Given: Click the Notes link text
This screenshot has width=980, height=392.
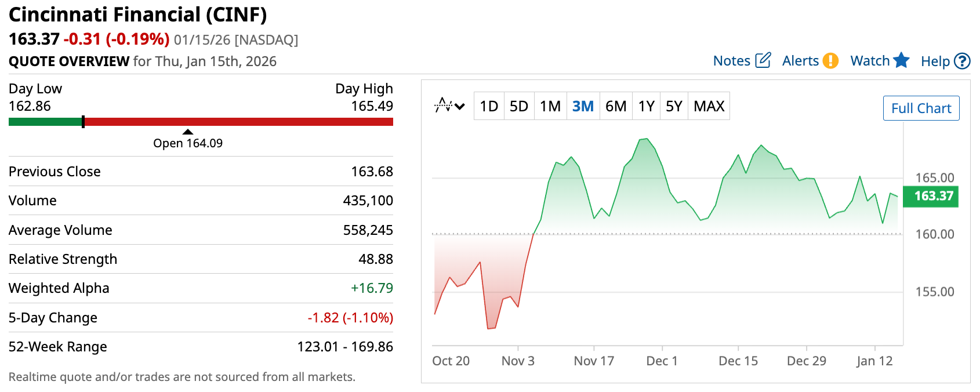Looking at the screenshot, I should tap(731, 61).
